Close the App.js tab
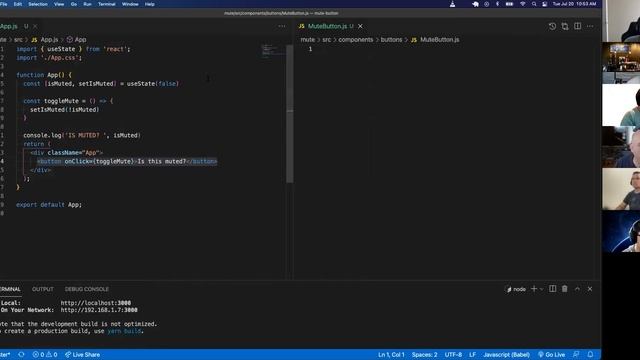This screenshot has height=360, width=640. tap(35, 26)
